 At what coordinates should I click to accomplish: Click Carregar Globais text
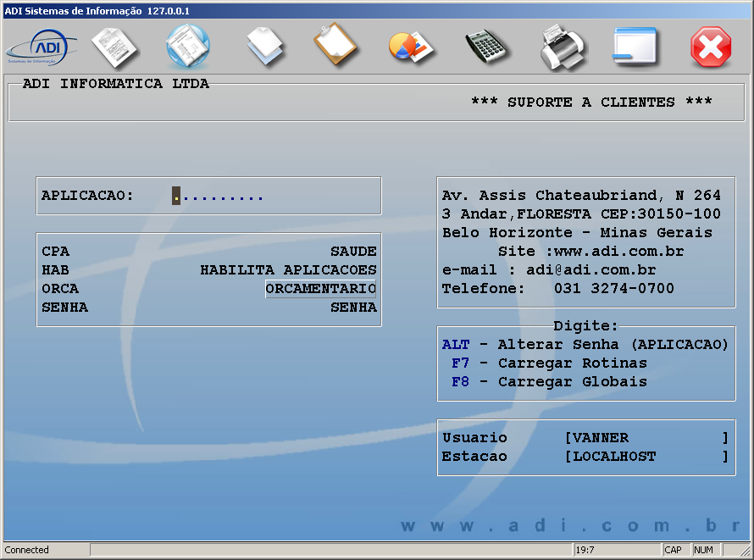click(572, 382)
